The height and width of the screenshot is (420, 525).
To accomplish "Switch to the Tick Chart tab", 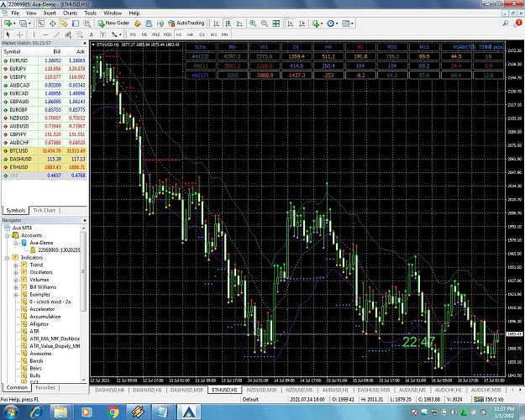I will 45,210.
